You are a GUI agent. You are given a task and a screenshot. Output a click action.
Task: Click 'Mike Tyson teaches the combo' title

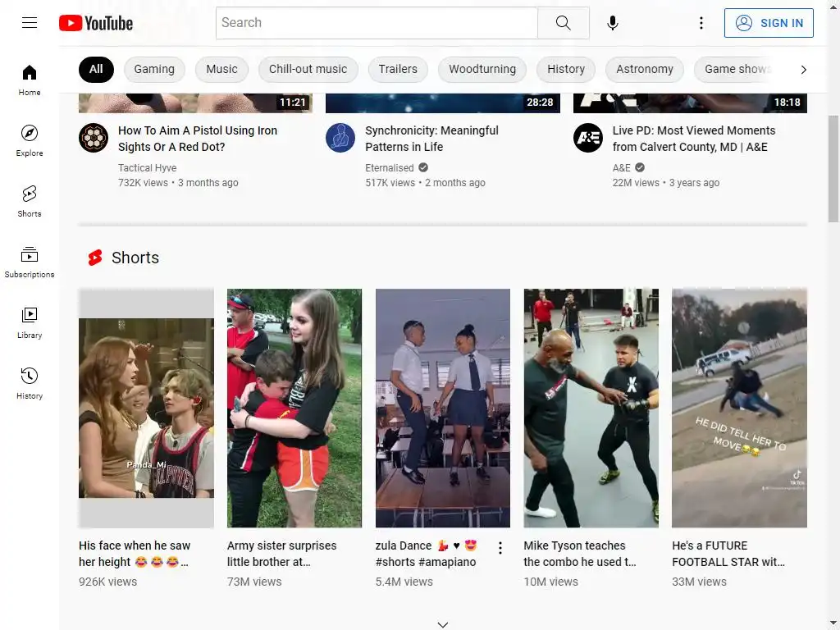tap(580, 554)
